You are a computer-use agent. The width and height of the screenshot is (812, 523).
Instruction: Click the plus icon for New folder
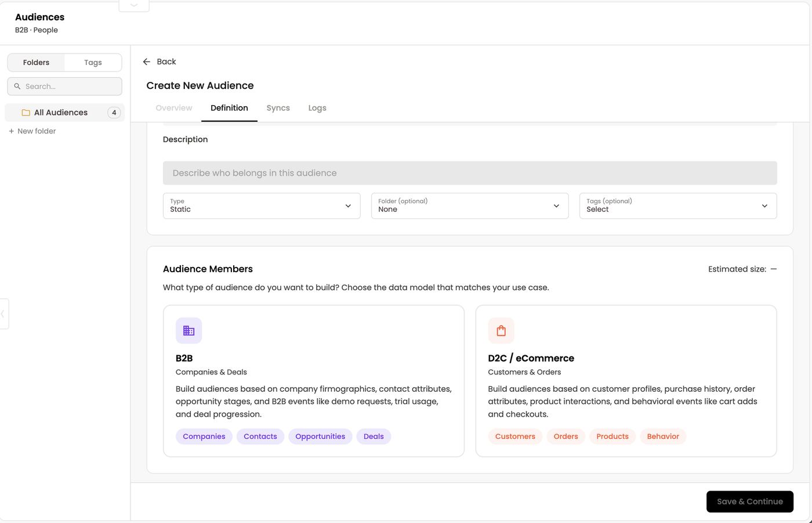(x=12, y=131)
